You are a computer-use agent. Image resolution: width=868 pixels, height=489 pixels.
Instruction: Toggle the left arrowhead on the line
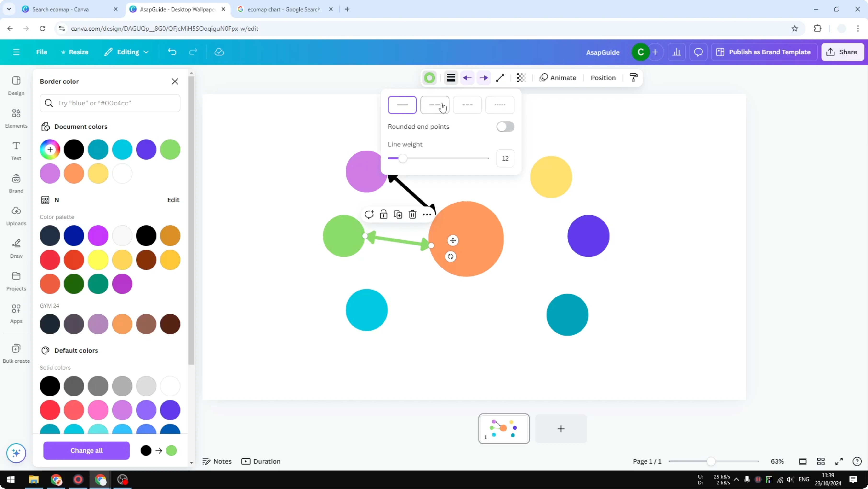click(467, 78)
